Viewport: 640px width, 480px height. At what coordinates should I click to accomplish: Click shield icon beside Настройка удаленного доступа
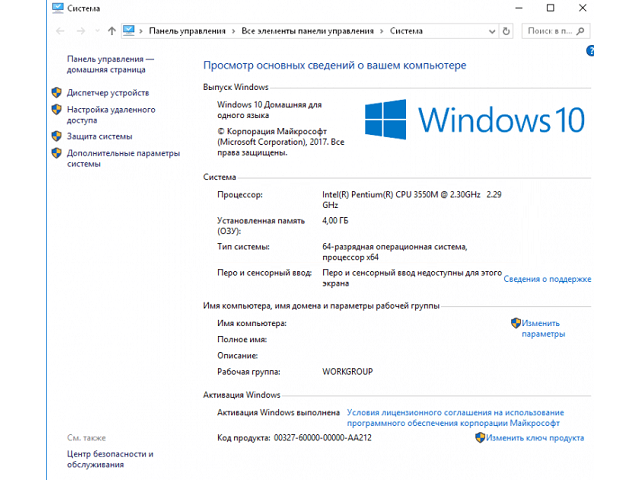(57, 109)
